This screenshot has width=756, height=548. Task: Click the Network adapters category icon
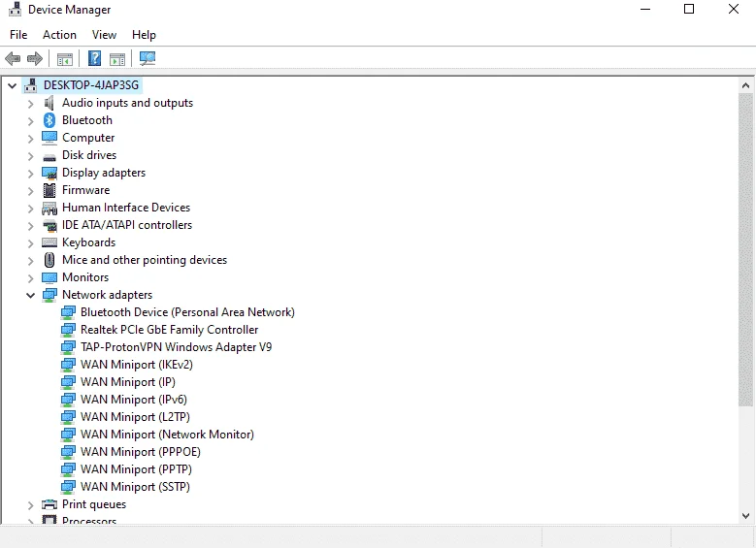click(x=49, y=295)
